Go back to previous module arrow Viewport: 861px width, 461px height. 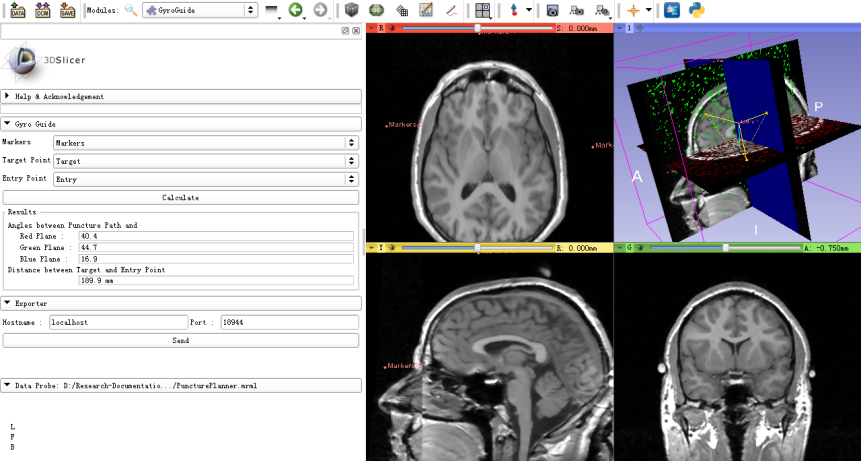coord(296,10)
